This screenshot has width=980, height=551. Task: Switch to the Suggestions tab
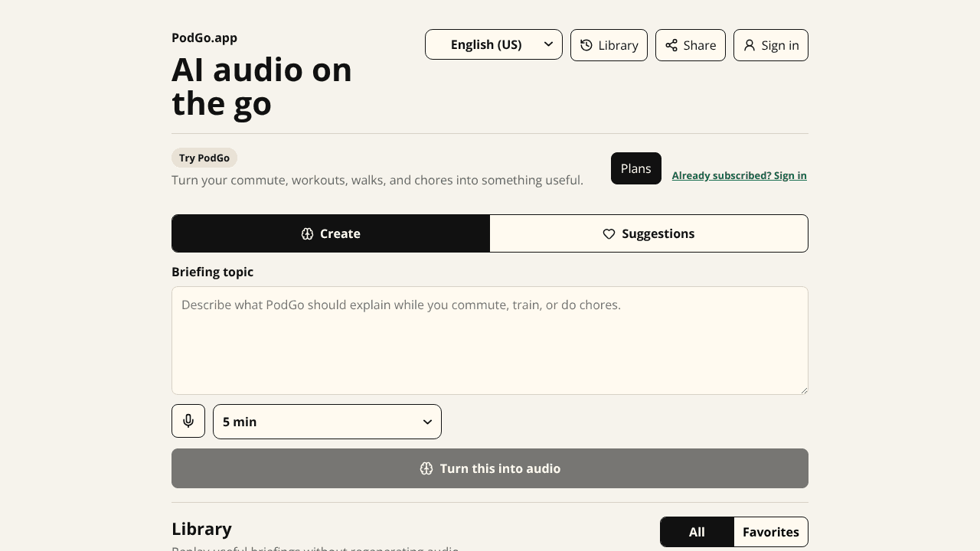click(648, 233)
